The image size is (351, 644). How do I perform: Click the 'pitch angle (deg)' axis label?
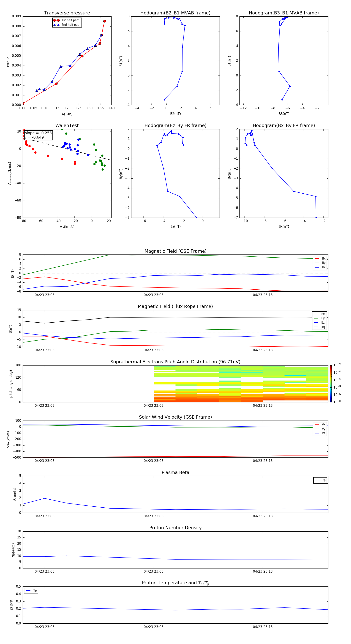[11, 384]
